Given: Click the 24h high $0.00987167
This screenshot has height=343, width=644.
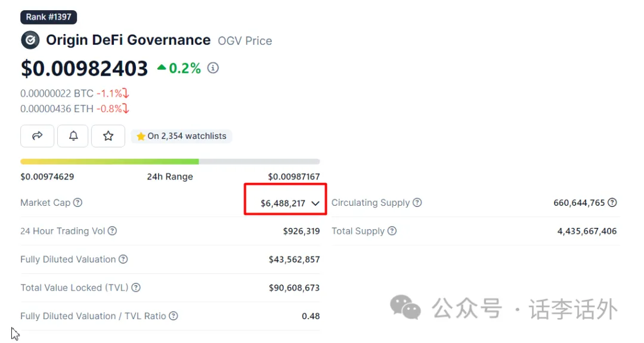Looking at the screenshot, I should (x=293, y=177).
